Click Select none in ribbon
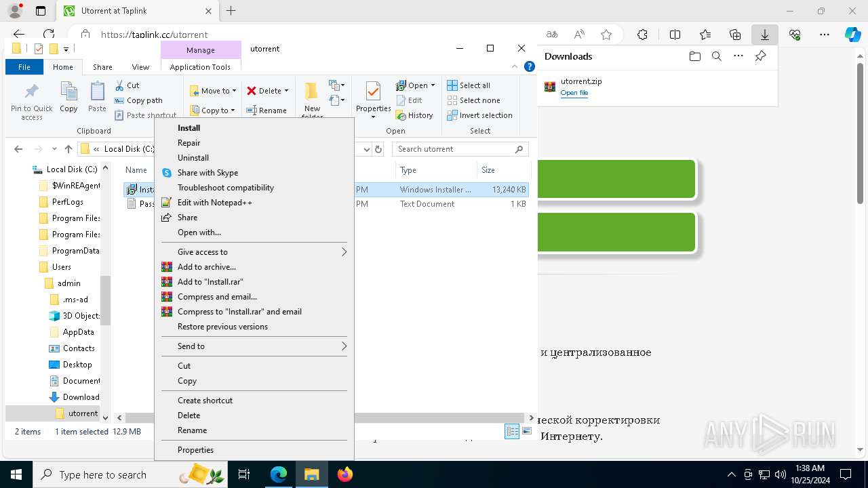The width and height of the screenshot is (868, 488). [x=473, y=100]
